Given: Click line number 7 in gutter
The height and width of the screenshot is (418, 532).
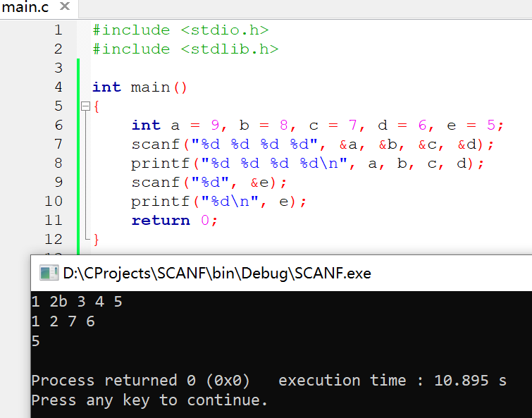Looking at the screenshot, I should tap(58, 145).
